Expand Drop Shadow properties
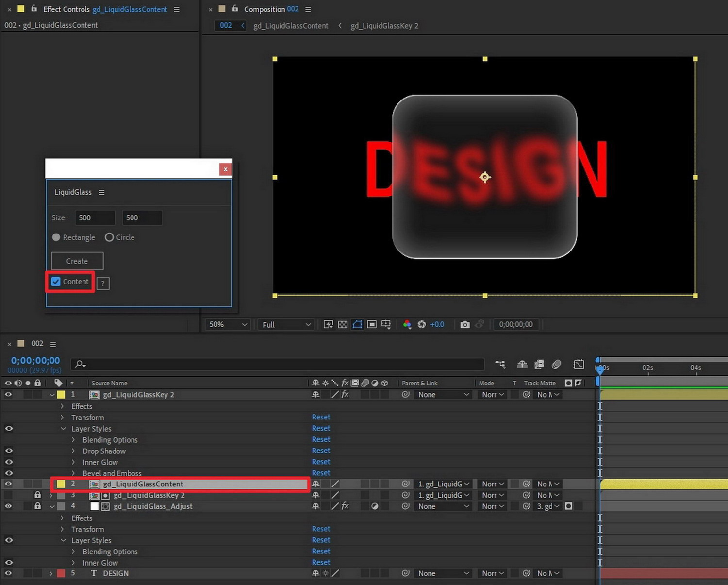728x585 pixels. pyautogui.click(x=73, y=451)
